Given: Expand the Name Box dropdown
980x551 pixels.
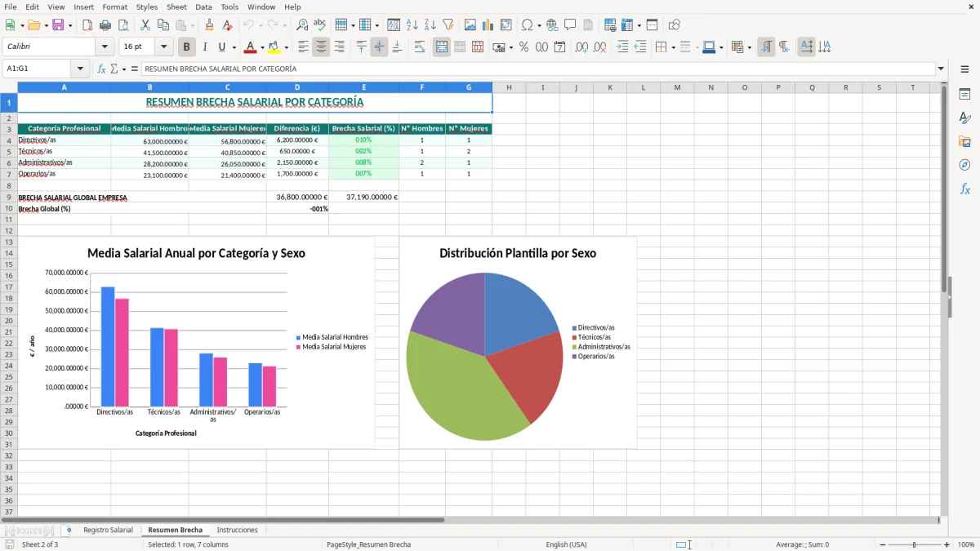Looking at the screenshot, I should point(80,69).
